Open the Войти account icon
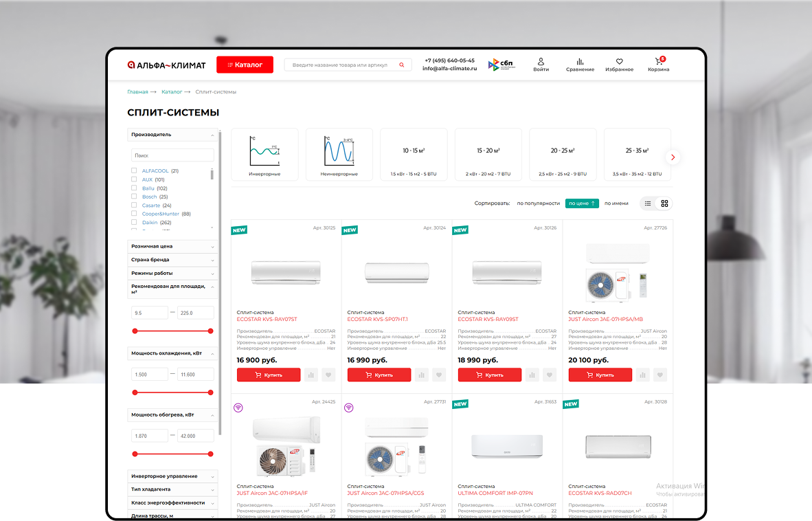 click(x=541, y=65)
